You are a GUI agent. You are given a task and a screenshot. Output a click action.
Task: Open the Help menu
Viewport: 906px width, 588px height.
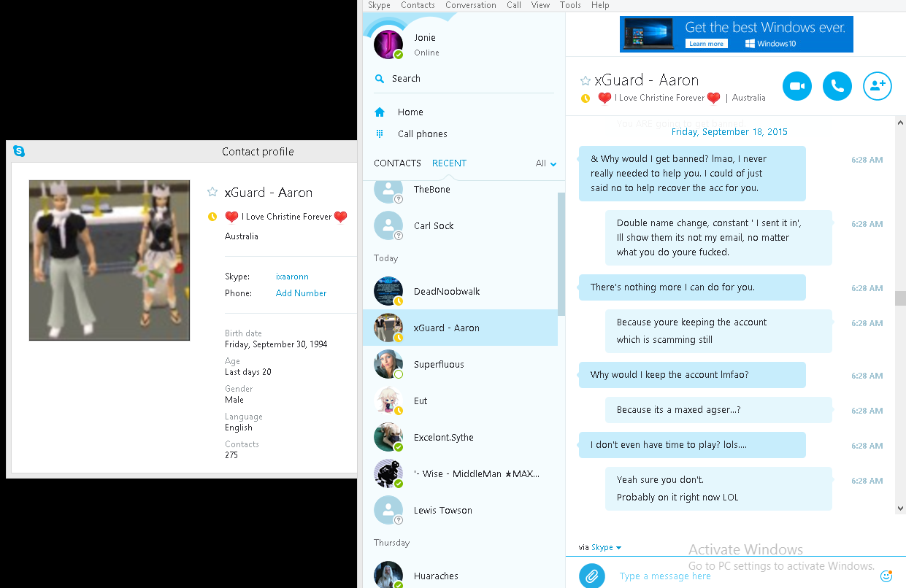click(x=600, y=5)
